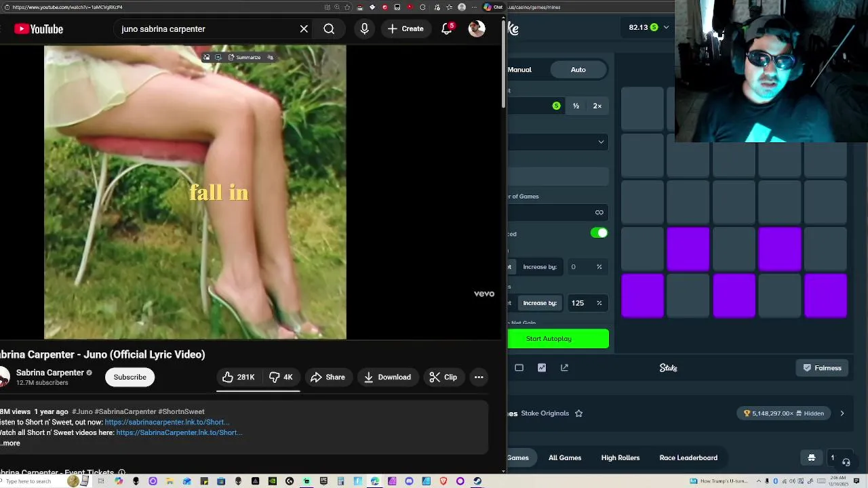Clear the YouTube search text
The width and height of the screenshot is (868, 488).
[304, 29]
